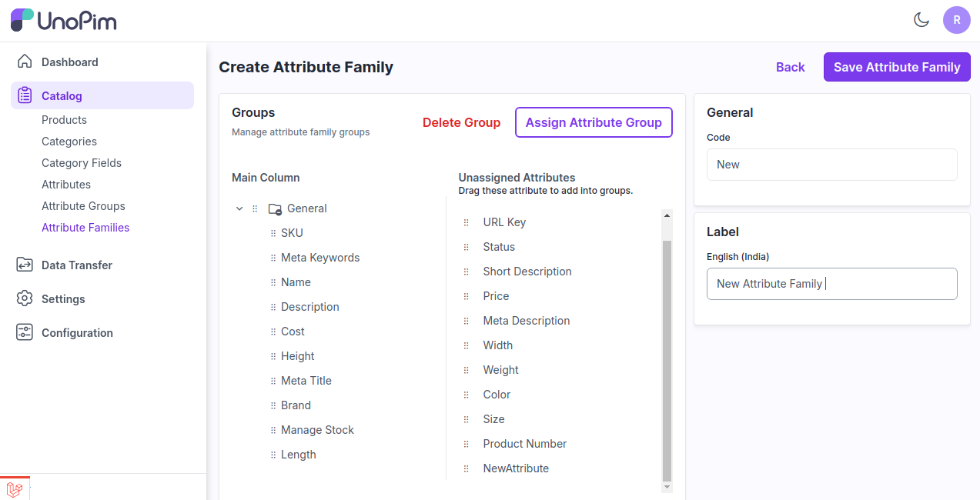Viewport: 980px width, 500px height.
Task: Click the drag handle beside NewAttribute
Action: (467, 468)
